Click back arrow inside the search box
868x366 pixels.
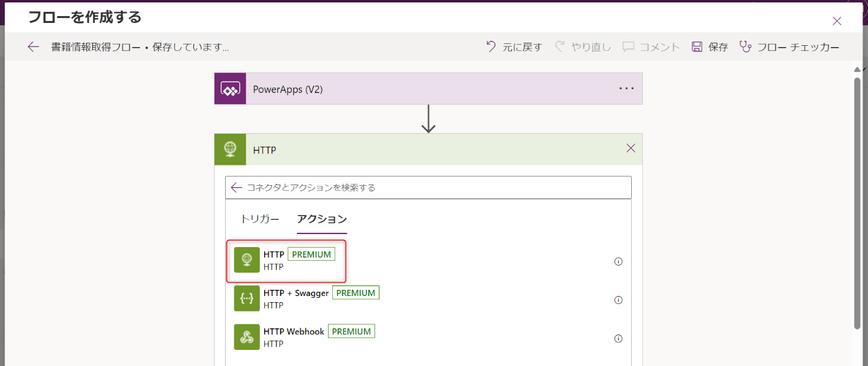236,188
